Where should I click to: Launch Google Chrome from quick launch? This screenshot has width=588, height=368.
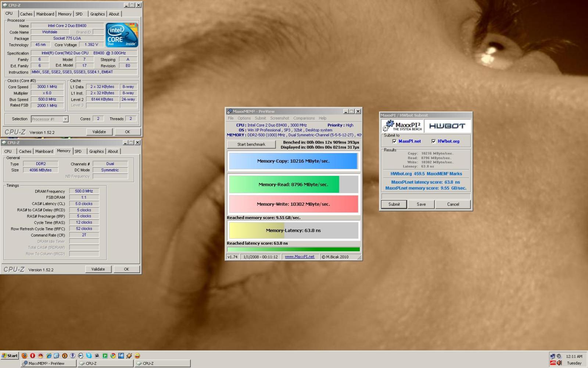coord(113,355)
